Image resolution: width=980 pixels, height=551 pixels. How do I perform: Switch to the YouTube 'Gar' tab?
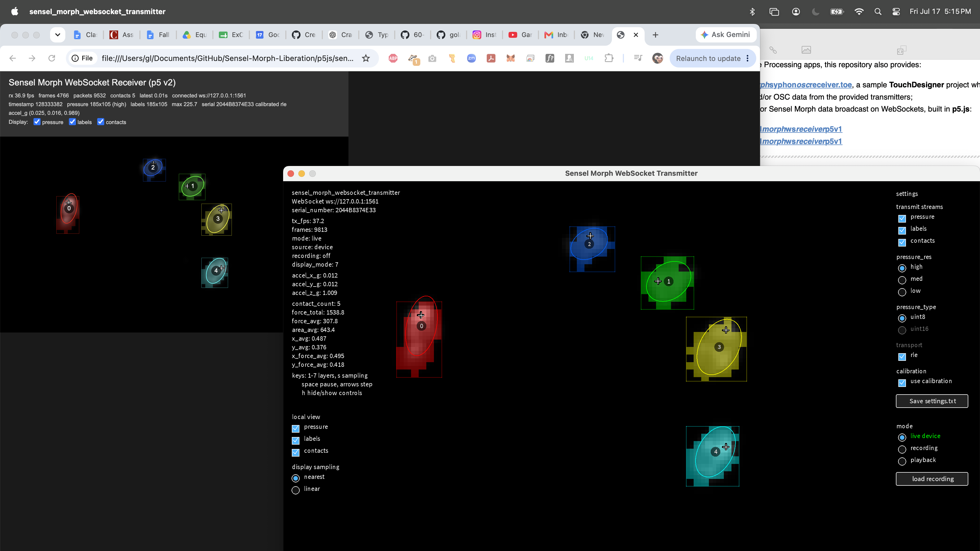tap(520, 35)
